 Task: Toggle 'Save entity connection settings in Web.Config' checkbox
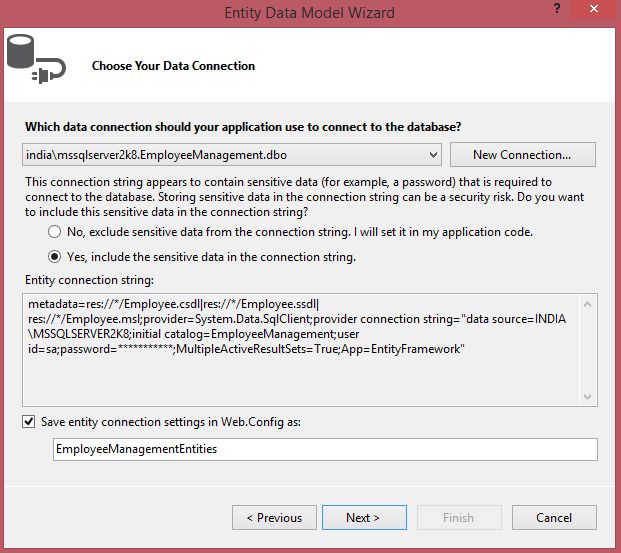pyautogui.click(x=29, y=422)
